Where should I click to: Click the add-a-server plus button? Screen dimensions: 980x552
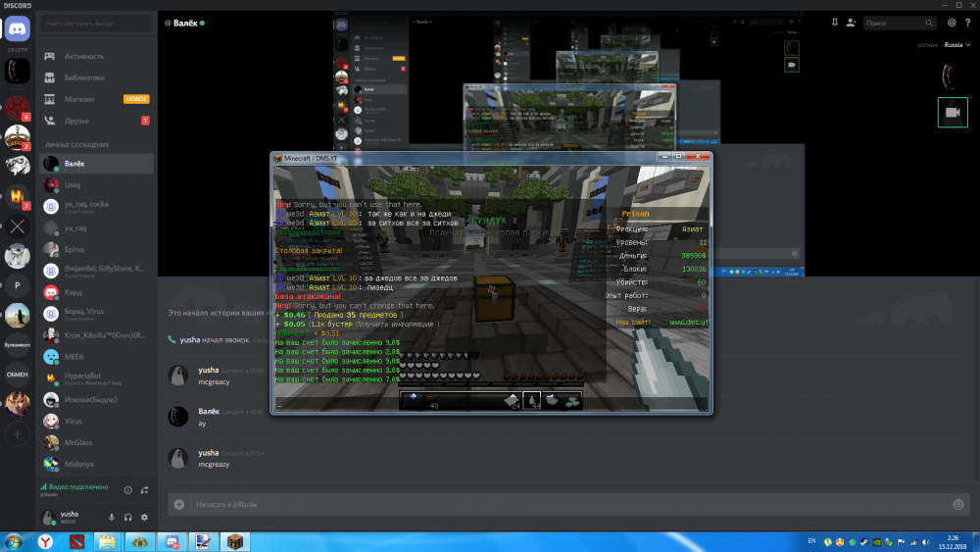click(x=18, y=434)
